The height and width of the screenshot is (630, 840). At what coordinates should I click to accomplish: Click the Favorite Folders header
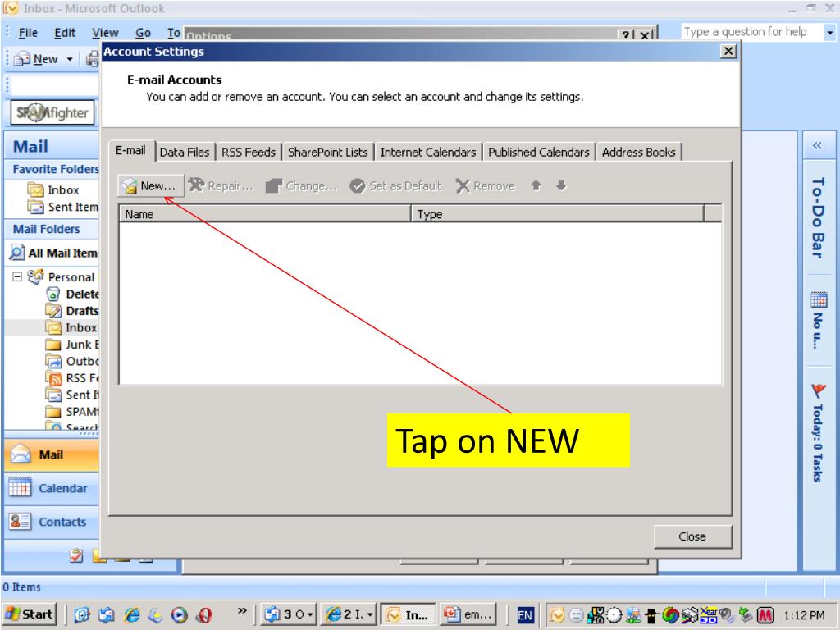coord(52,169)
